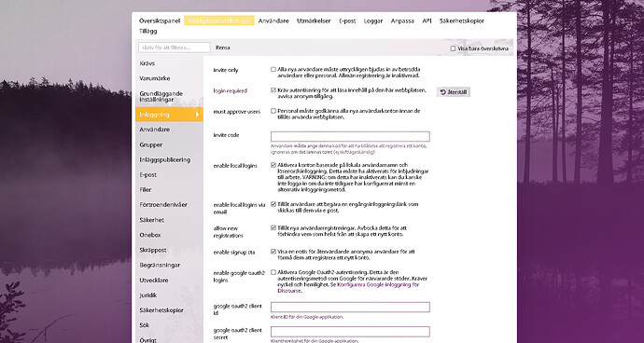
Task: Open Säkerhetskopior category in left sidebar
Action: 169,310
